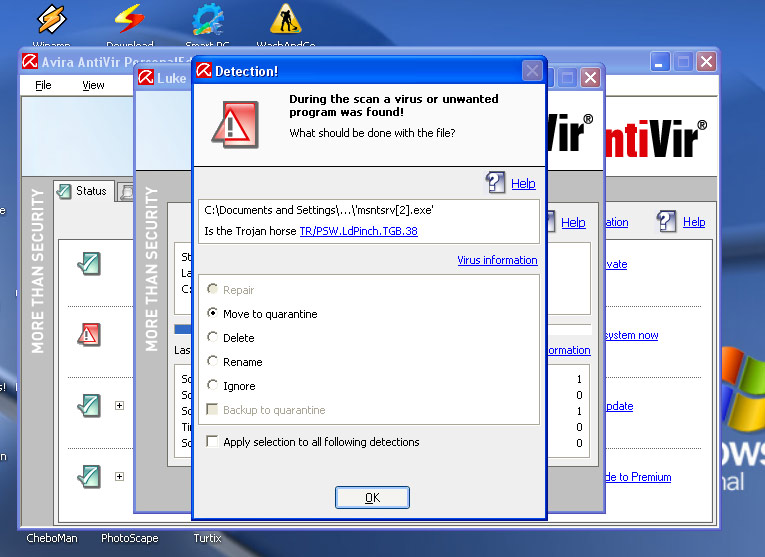Click the Status tab checkmark icon
765x557 pixels.
(64, 191)
